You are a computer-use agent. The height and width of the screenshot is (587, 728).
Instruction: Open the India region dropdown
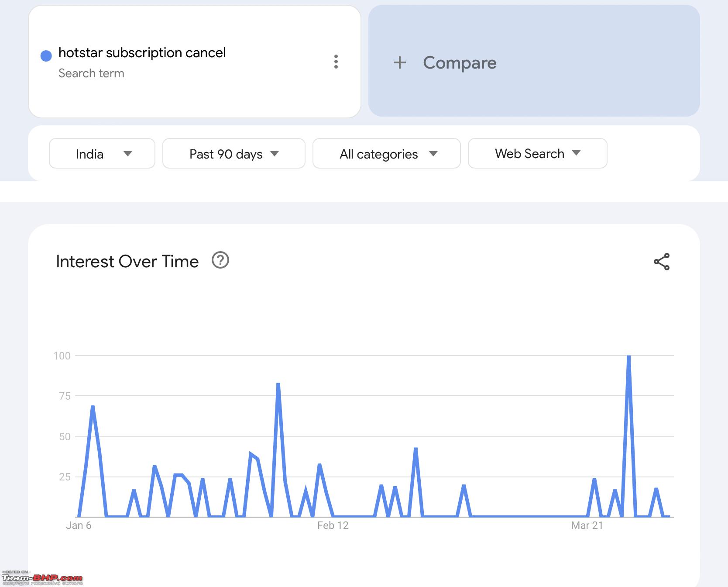pyautogui.click(x=102, y=153)
